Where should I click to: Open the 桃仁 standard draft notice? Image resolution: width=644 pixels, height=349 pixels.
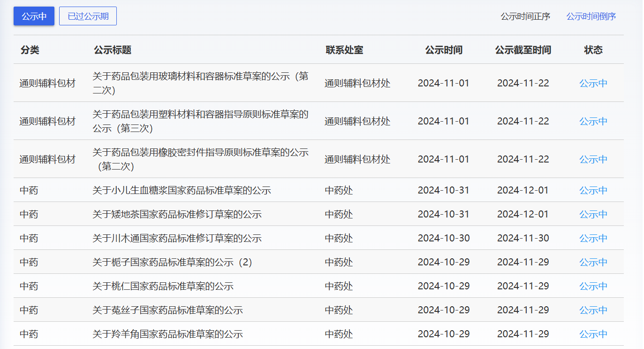pyautogui.click(x=163, y=286)
